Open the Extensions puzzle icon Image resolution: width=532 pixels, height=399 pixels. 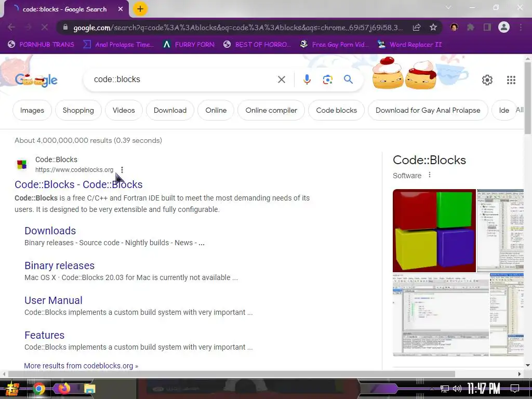click(x=471, y=27)
